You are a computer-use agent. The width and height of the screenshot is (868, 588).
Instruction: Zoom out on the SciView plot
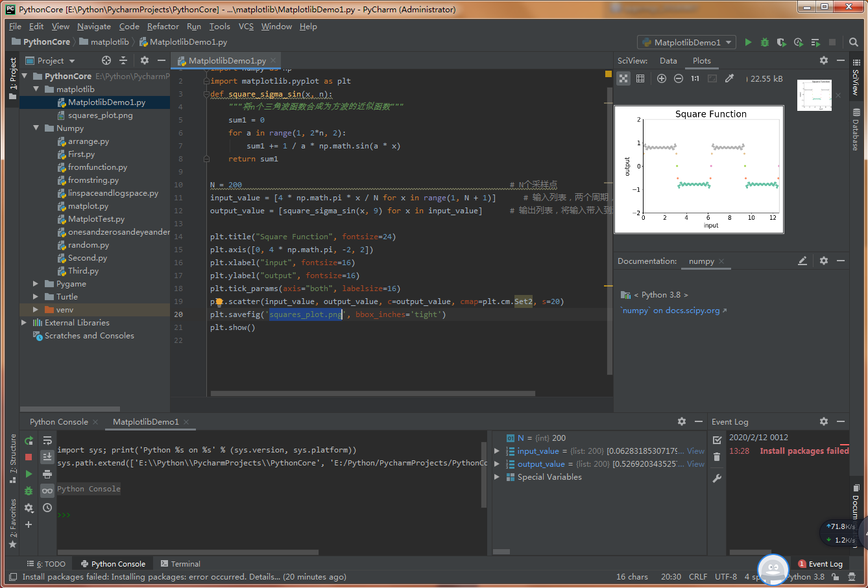tap(679, 78)
